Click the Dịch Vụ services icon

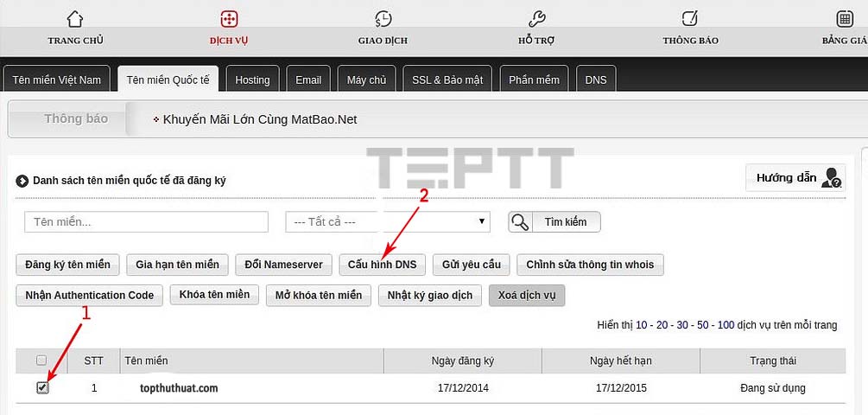click(x=229, y=18)
